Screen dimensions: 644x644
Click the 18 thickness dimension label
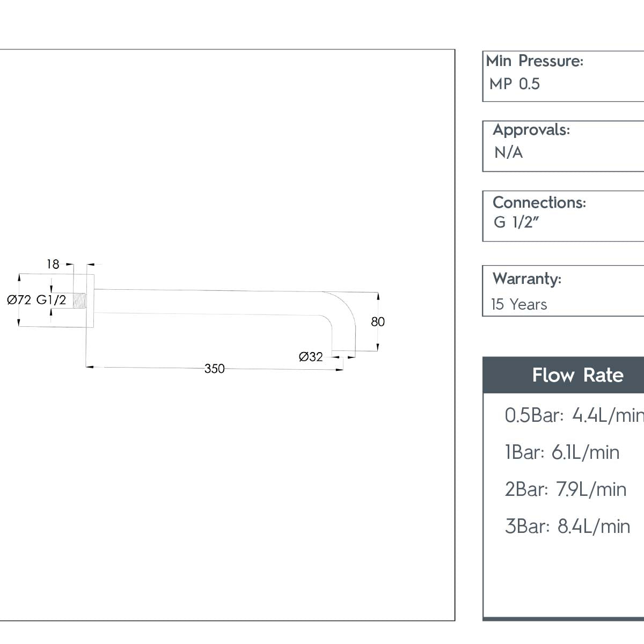click(x=53, y=264)
